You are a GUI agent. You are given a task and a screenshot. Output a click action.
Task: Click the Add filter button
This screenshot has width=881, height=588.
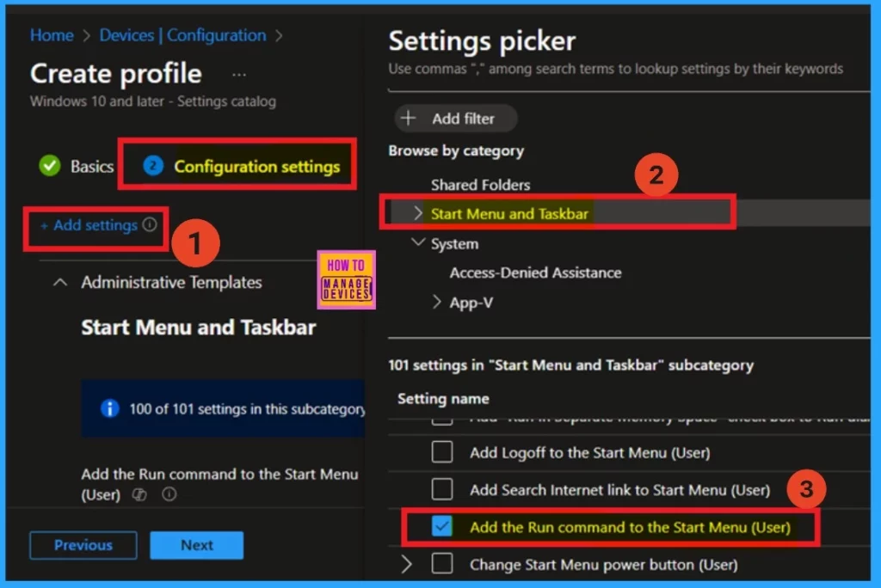coord(455,119)
